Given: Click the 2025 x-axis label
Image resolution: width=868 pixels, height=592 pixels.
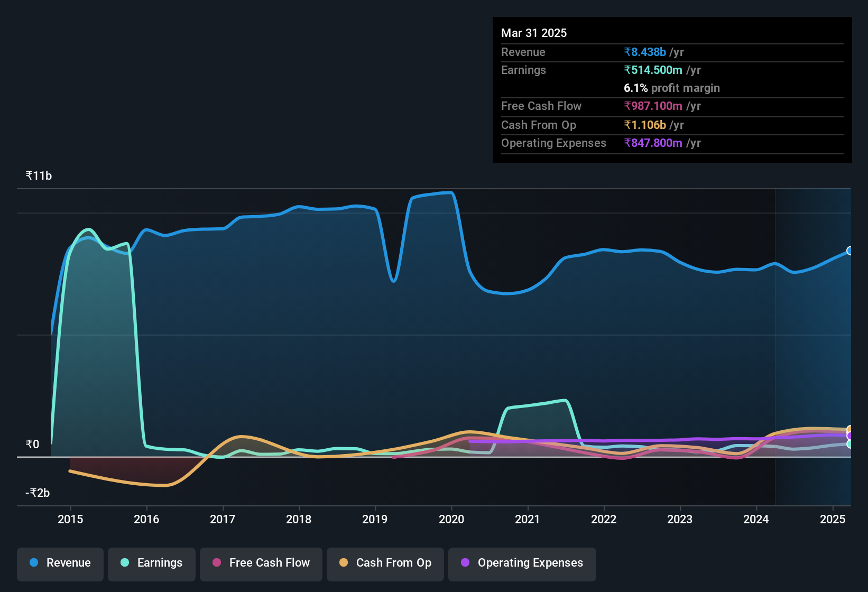Looking at the screenshot, I should coord(833,519).
